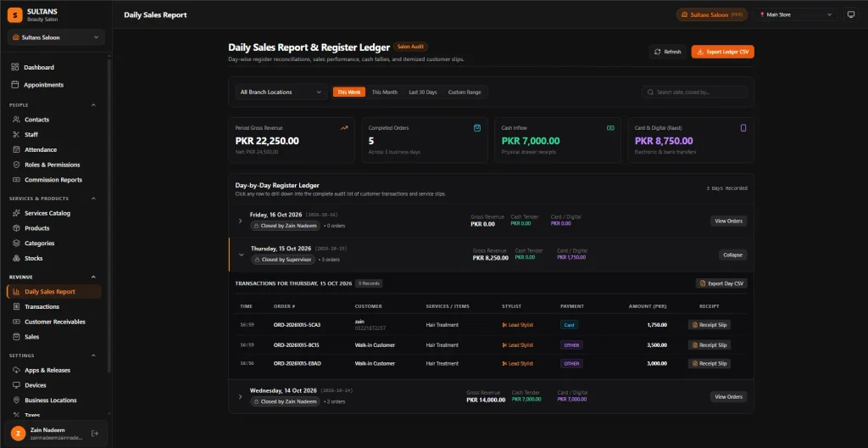Click the Period Gross Revenue trend icon
The width and height of the screenshot is (868, 448).
pyautogui.click(x=344, y=127)
